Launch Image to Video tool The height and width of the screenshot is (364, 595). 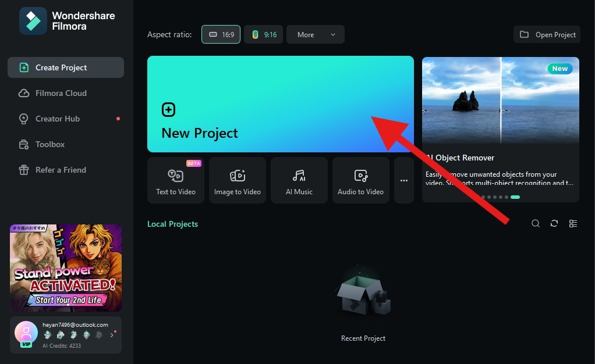[x=238, y=180]
